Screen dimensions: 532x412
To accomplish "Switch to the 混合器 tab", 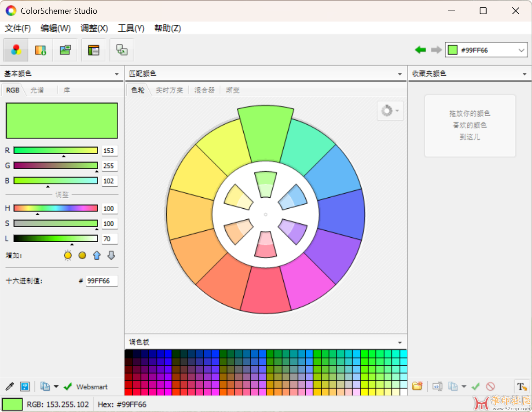I will [x=204, y=90].
